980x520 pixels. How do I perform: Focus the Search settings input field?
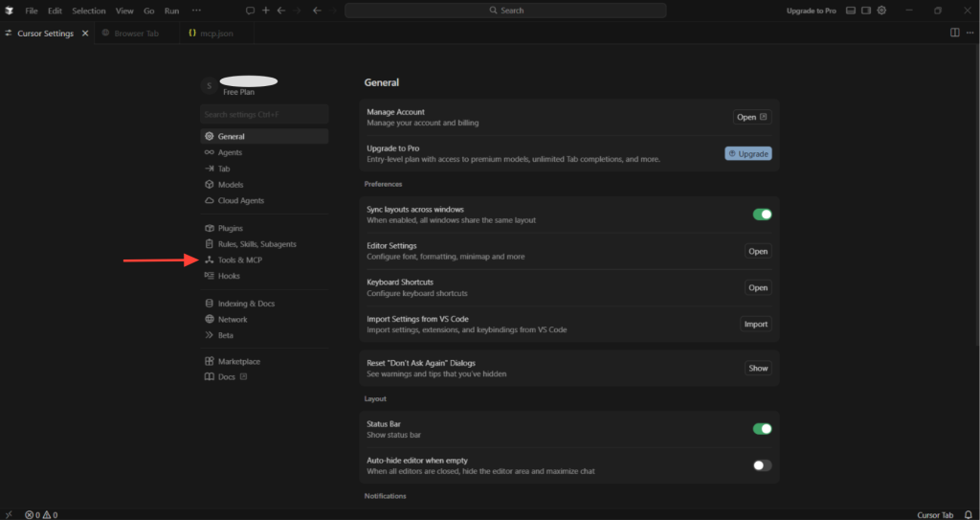tap(264, 115)
